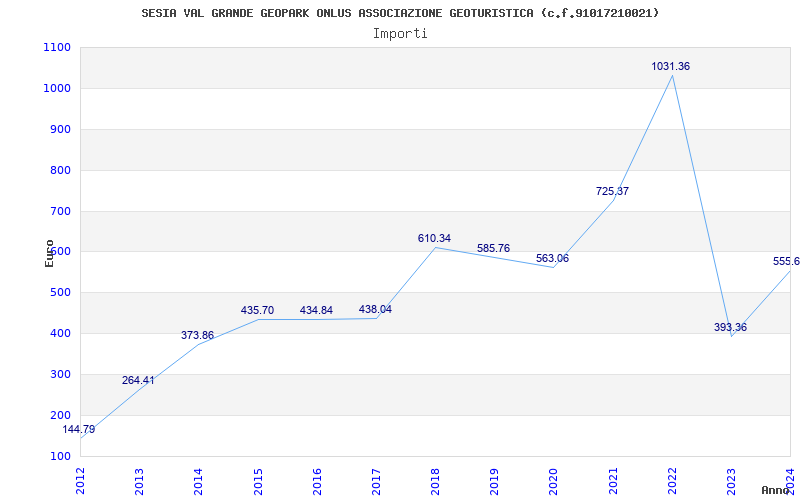Click the 2013 x-axis year label
The height and width of the screenshot is (500, 800).
pyautogui.click(x=139, y=481)
